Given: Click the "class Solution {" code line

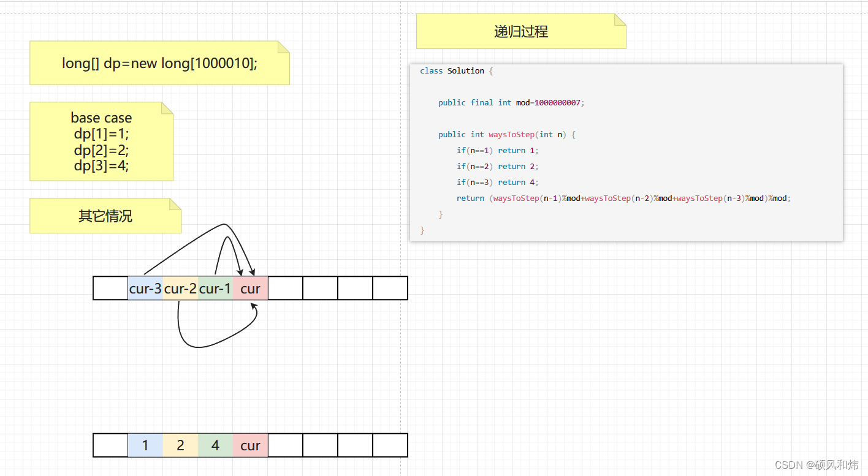Looking at the screenshot, I should point(456,71).
